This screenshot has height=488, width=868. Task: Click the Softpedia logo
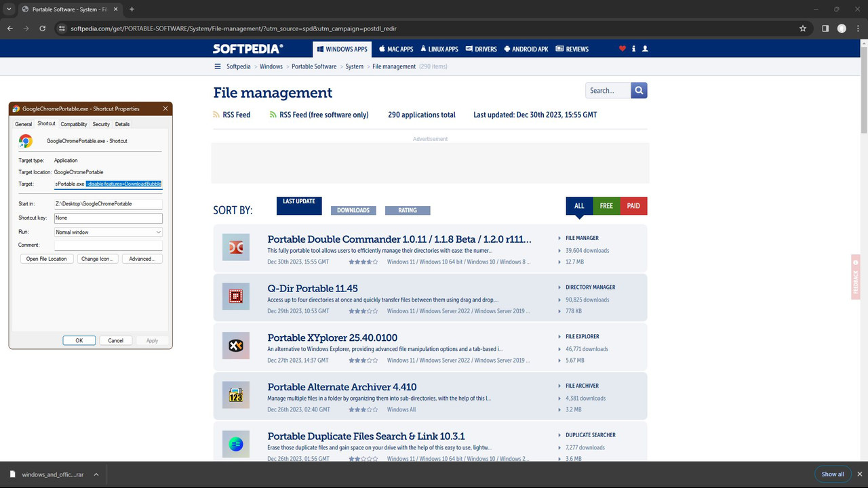[x=248, y=49]
